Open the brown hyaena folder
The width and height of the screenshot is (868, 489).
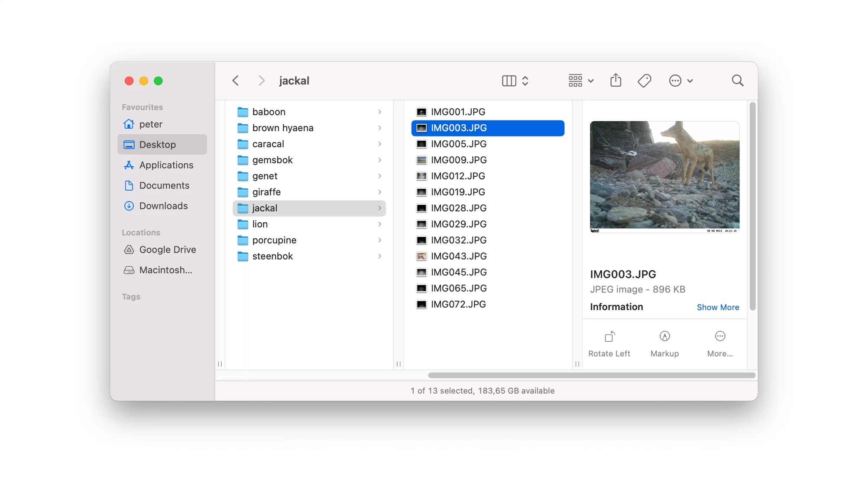tap(282, 128)
